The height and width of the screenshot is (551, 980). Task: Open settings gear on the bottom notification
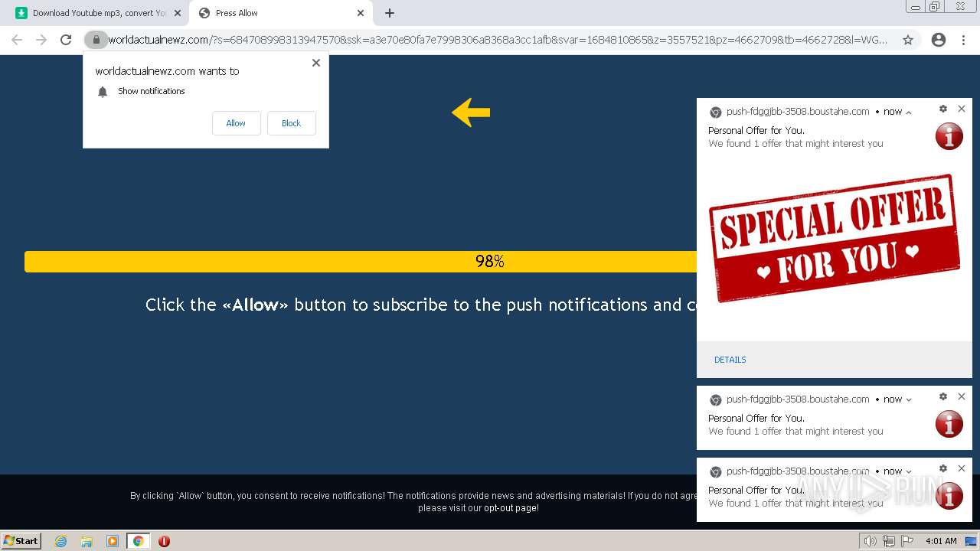(943, 468)
